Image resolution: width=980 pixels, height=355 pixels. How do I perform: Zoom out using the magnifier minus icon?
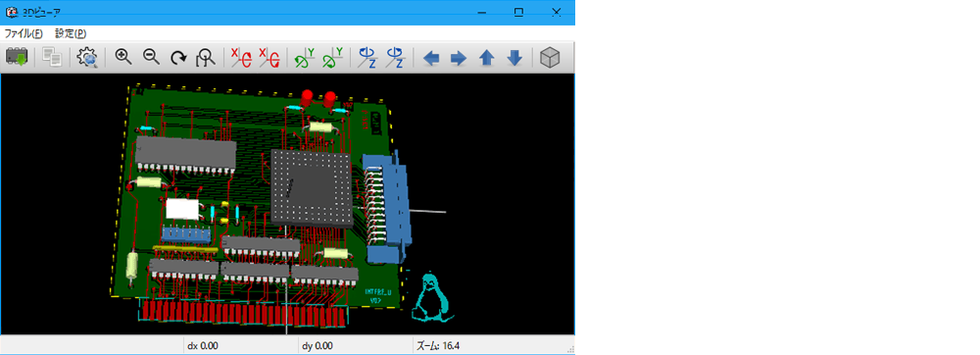[151, 58]
